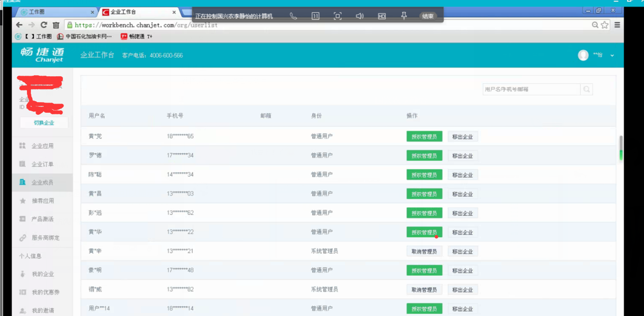
Task: Click the trash icon beside reload
Action: click(x=56, y=25)
